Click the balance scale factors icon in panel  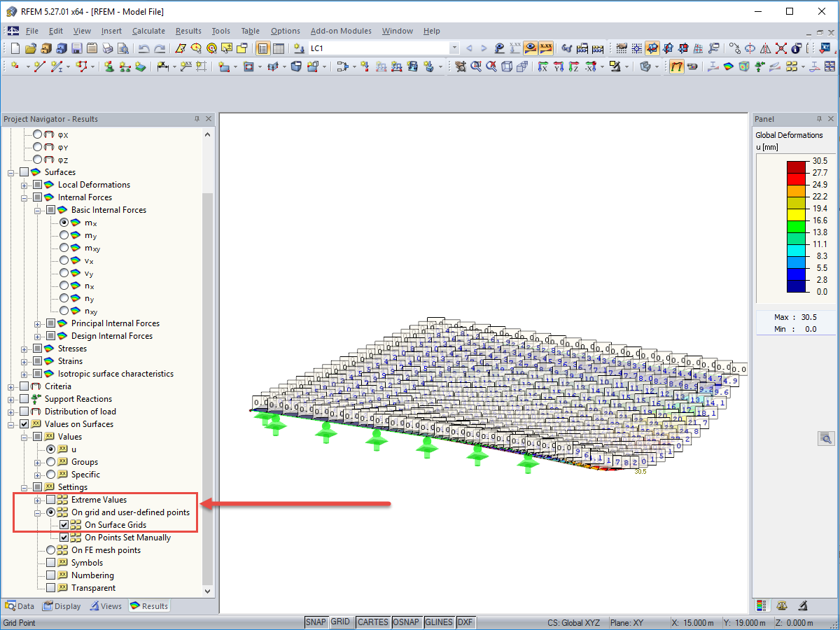pos(783,605)
